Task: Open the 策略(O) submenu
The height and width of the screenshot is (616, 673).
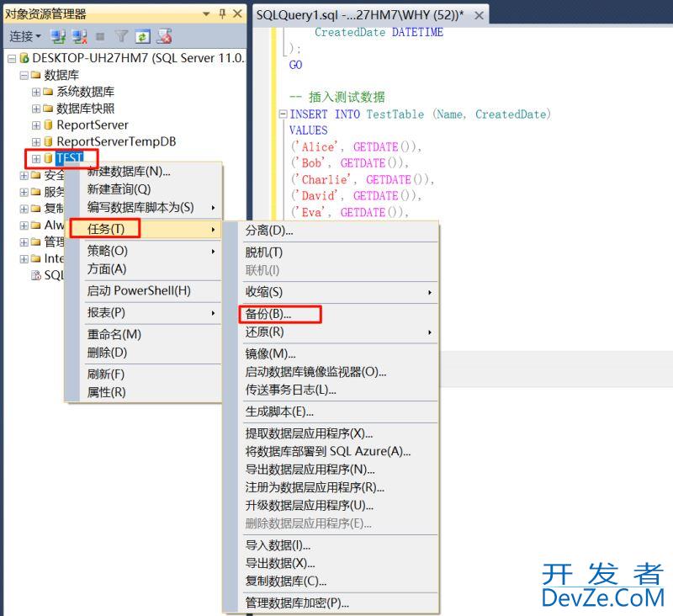Action: click(x=143, y=251)
